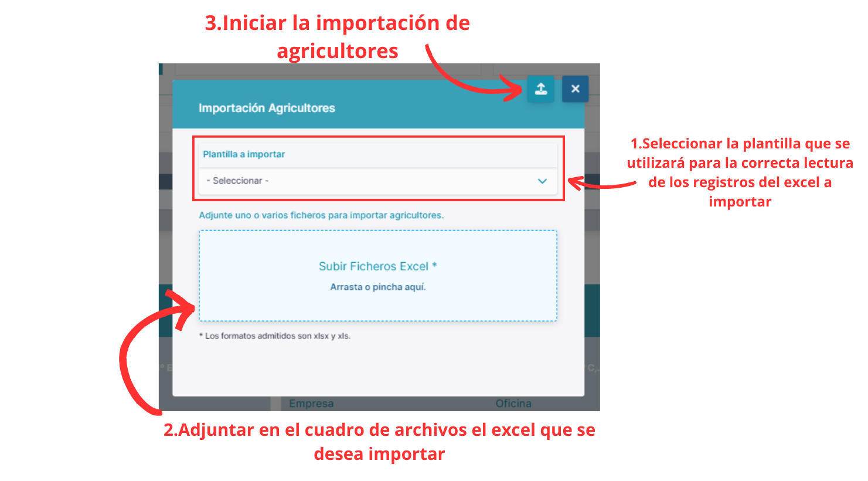
Task: Click the Subir Ficheros Excel upload area
Action: [378, 276]
